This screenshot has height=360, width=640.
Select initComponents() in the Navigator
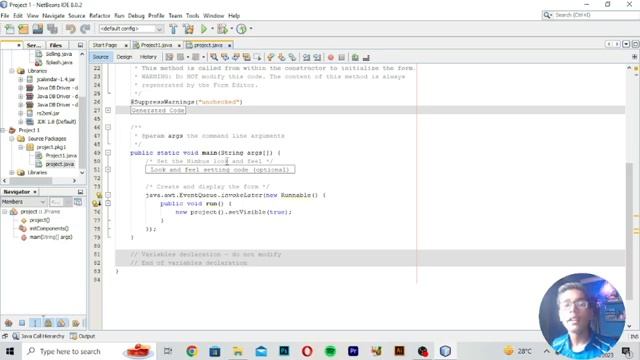[x=49, y=229]
